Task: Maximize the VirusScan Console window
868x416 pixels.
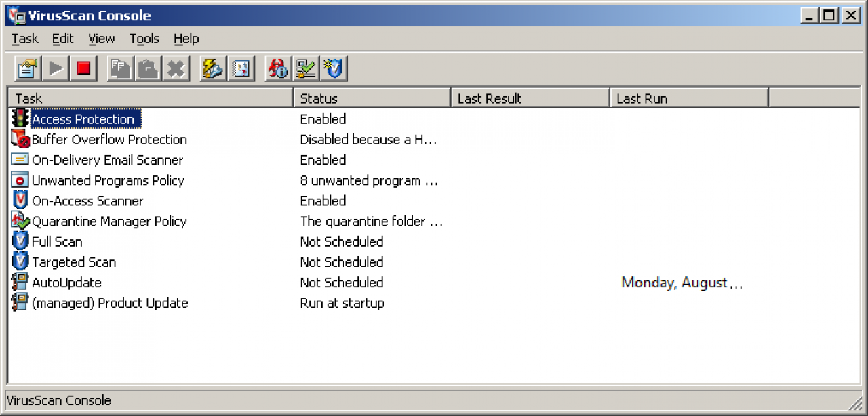Action: 828,15
